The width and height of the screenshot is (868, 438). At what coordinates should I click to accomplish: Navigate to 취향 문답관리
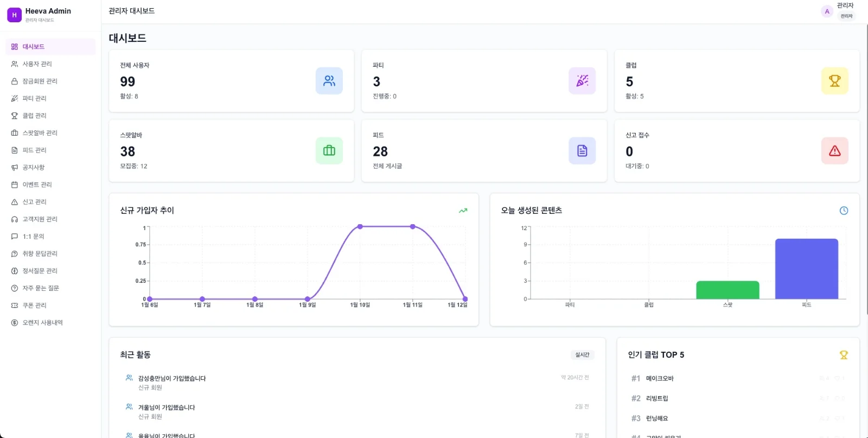click(x=50, y=253)
